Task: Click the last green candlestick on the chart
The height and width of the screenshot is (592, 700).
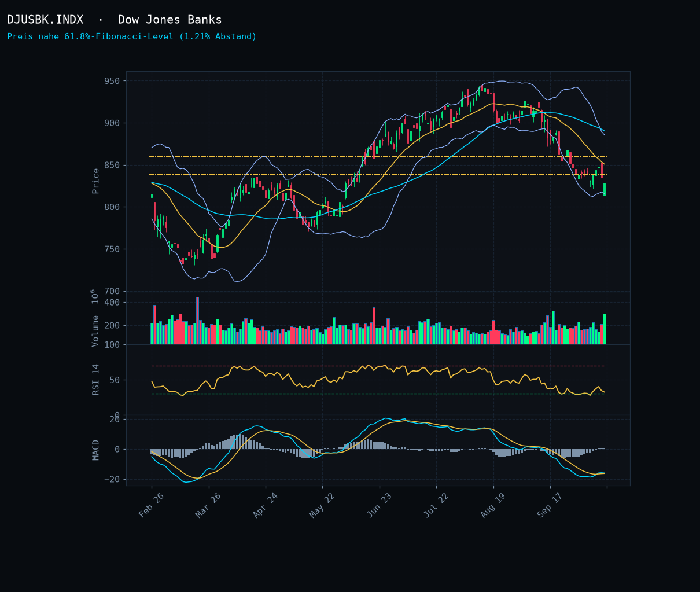Action: pos(605,189)
